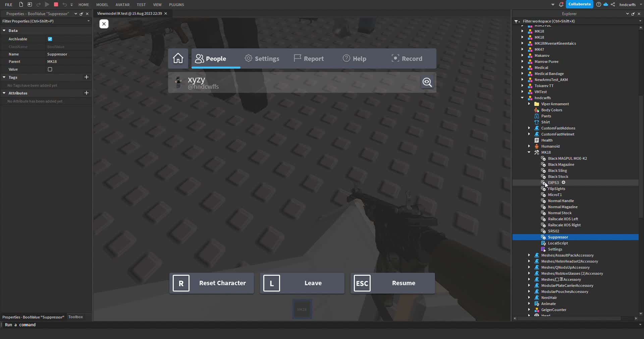
Task: Uncheck the Archivable property checkbox
Action: pyautogui.click(x=50, y=39)
